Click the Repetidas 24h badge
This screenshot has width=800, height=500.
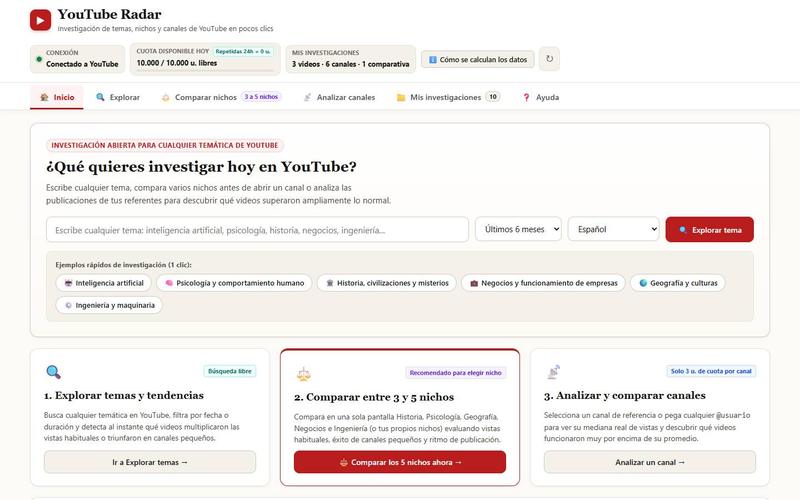point(243,52)
